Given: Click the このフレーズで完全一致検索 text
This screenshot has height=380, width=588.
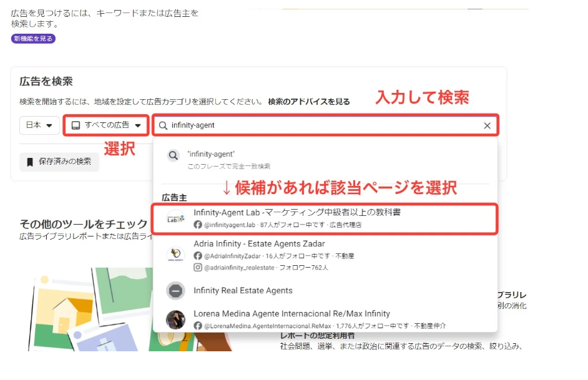Looking at the screenshot, I should point(228,167).
